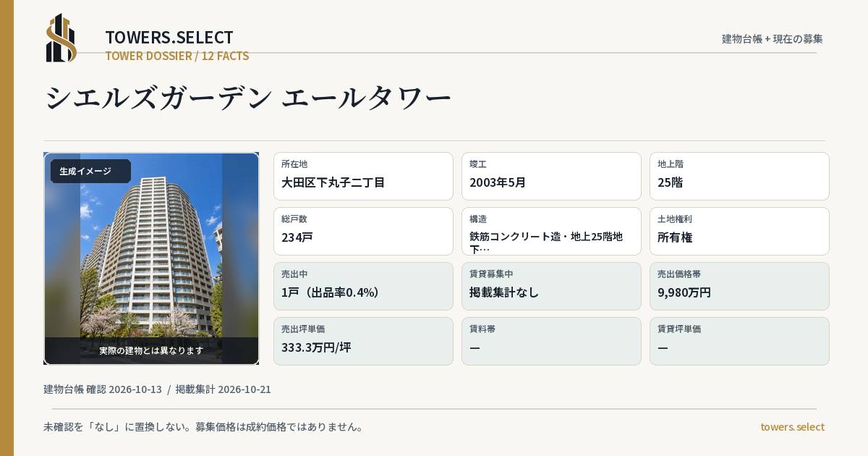Open the towers.select footer link
868x456 pixels.
click(x=792, y=427)
